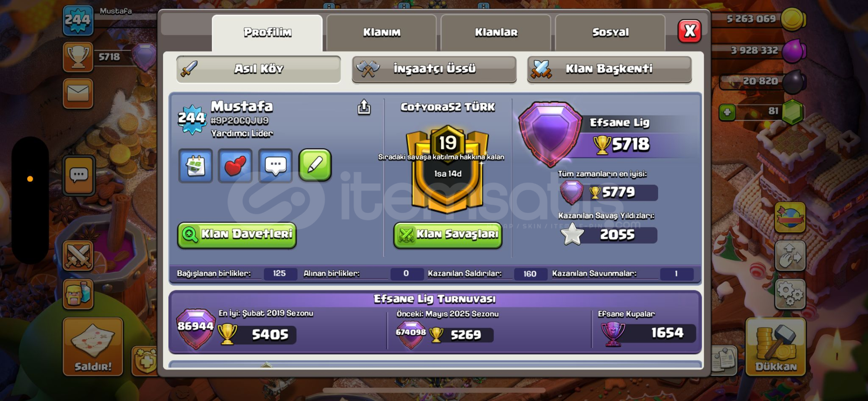Open the Dükkan shop button
The height and width of the screenshot is (401, 868).
point(776,347)
